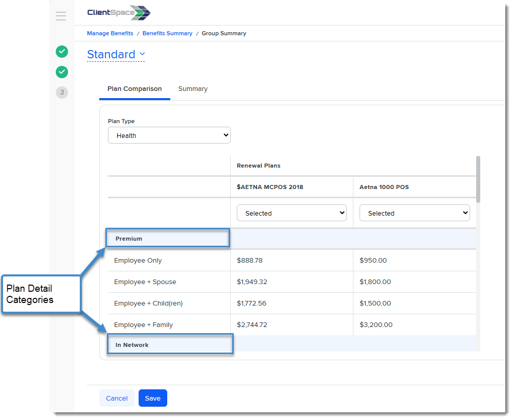Click the $888.78 Employee Only premium cell
The image size is (513, 420).
pos(250,261)
